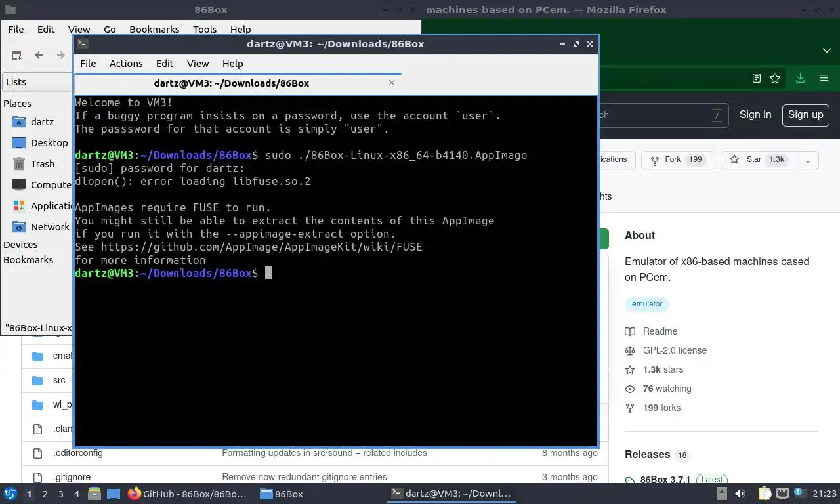The height and width of the screenshot is (504, 840).
Task: Open GPL-2.0 license link
Action: click(675, 350)
